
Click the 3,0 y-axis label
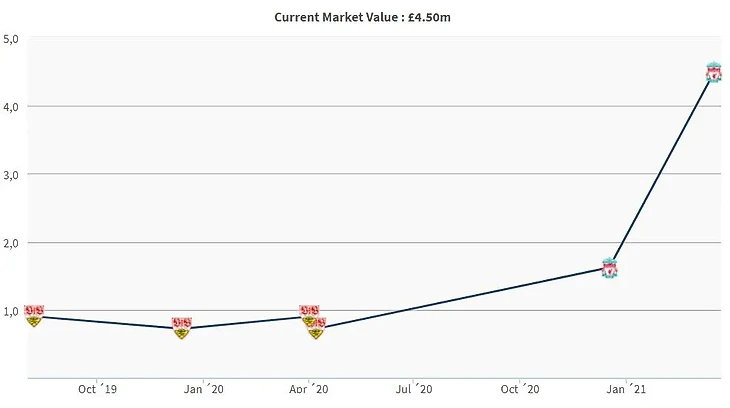pyautogui.click(x=11, y=175)
